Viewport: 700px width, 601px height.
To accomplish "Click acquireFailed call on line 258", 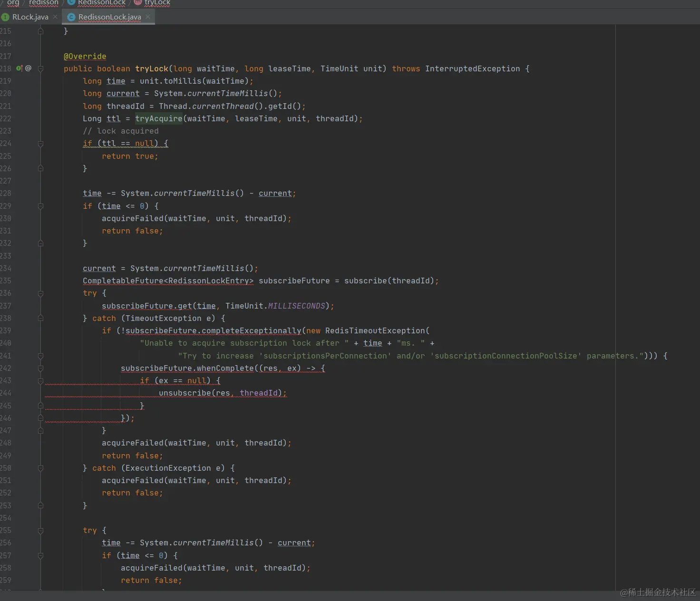I will tap(152, 568).
